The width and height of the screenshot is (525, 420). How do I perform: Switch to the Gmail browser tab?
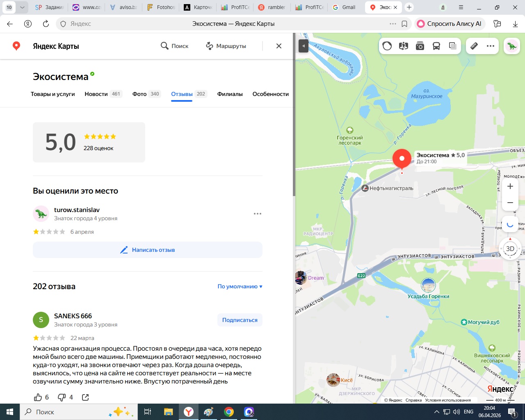pyautogui.click(x=344, y=7)
